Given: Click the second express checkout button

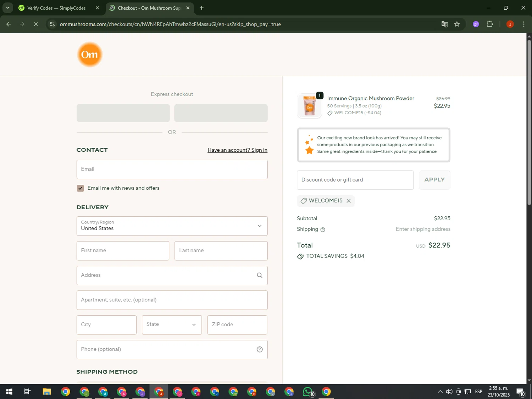Looking at the screenshot, I should (221, 113).
